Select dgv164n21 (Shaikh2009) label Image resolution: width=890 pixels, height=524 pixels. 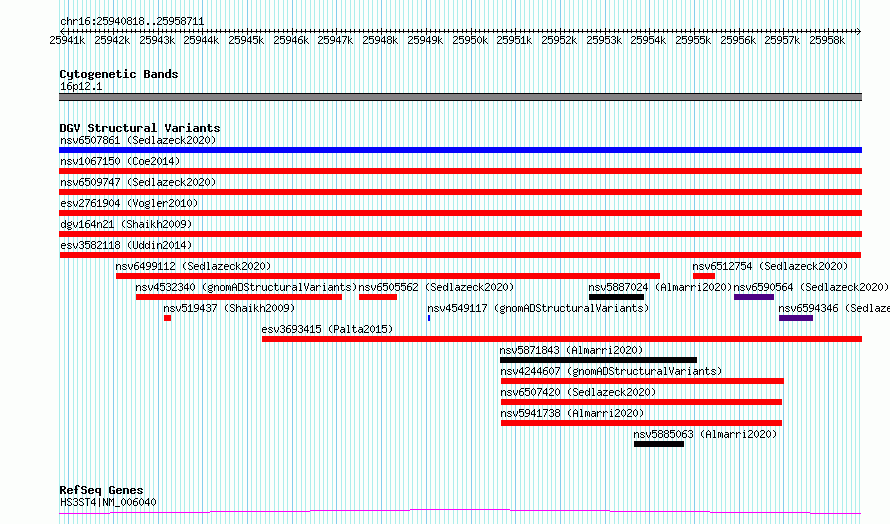click(x=126, y=224)
